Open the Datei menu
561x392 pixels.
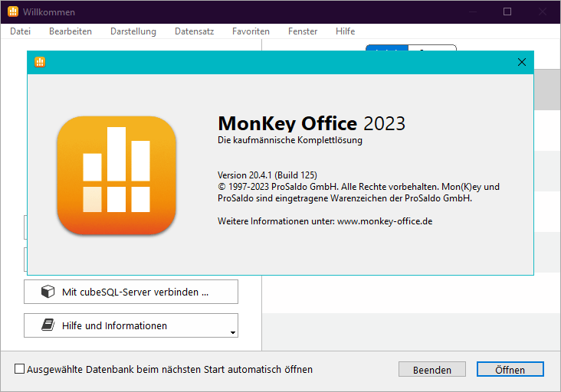[x=20, y=31]
